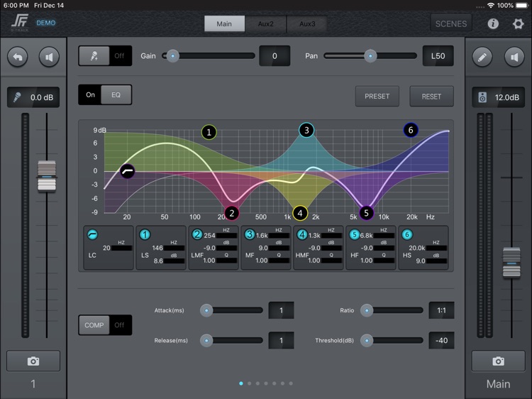The height and width of the screenshot is (399, 532).
Task: Toggle the phantom power mic switch
Action: point(105,55)
